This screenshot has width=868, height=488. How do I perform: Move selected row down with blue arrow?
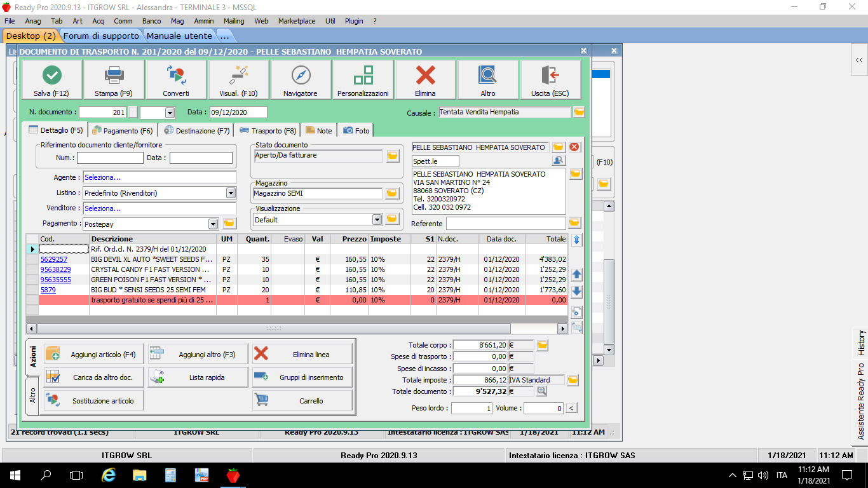577,291
